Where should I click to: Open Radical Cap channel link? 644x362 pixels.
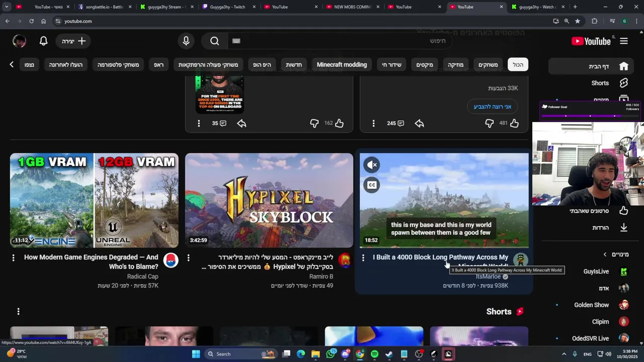pos(142,277)
